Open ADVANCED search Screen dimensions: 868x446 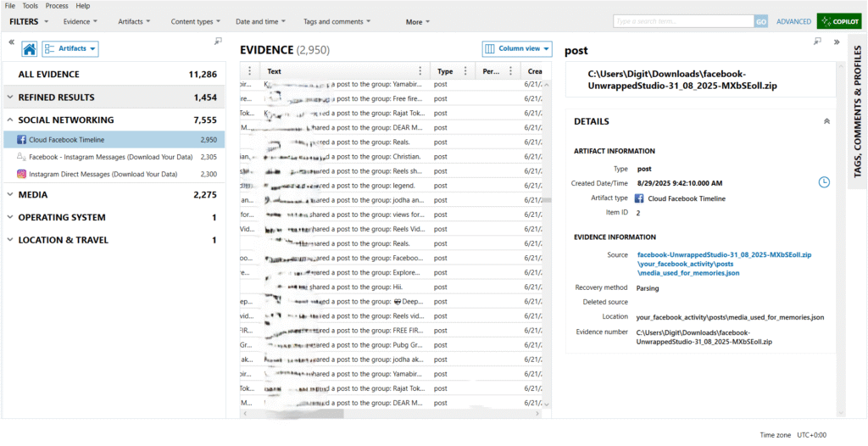[793, 21]
